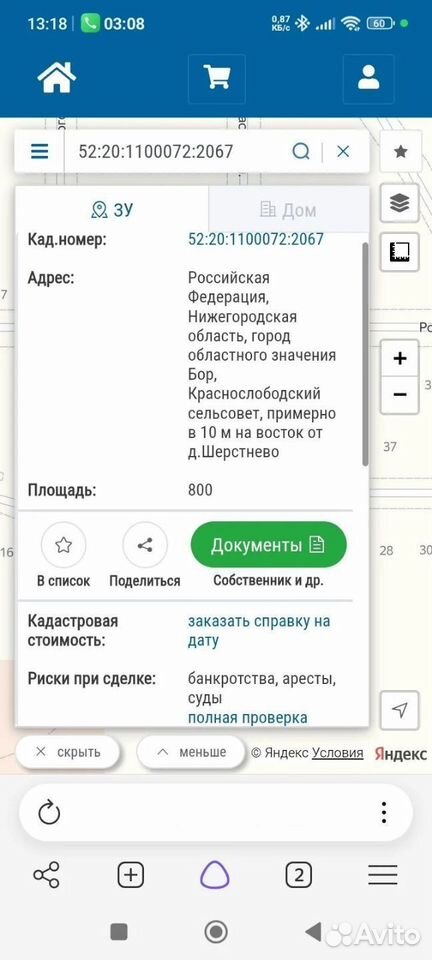Follow the 'заказать справку на дату' link

pyautogui.click(x=259, y=631)
